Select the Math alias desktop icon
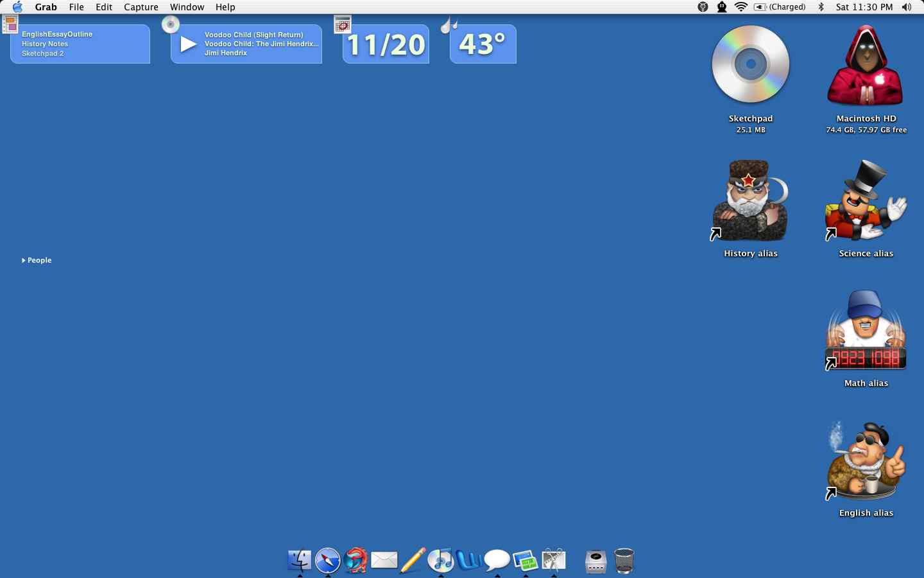This screenshot has height=578, width=924. pyautogui.click(x=866, y=330)
